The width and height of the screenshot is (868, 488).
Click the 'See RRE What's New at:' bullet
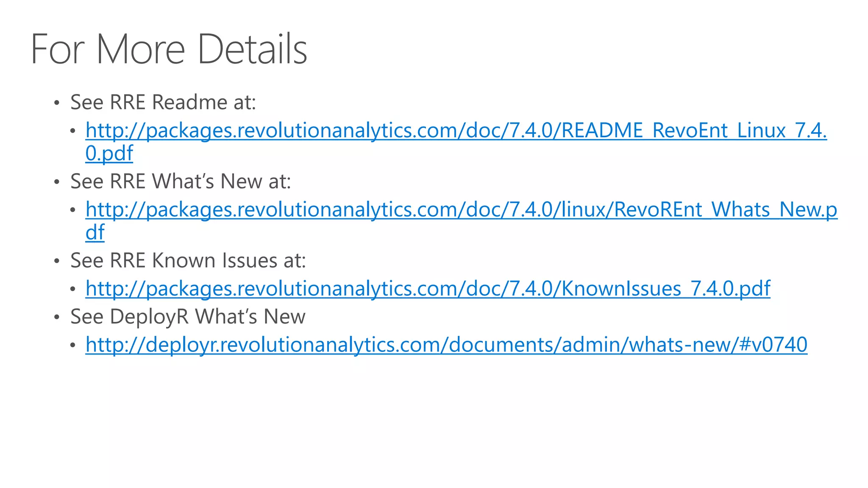tap(181, 181)
